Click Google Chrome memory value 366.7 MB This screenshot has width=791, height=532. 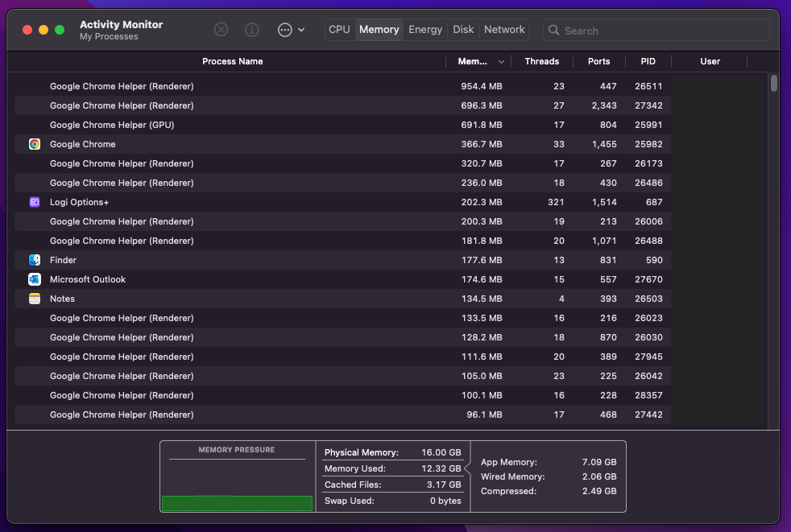(x=482, y=144)
